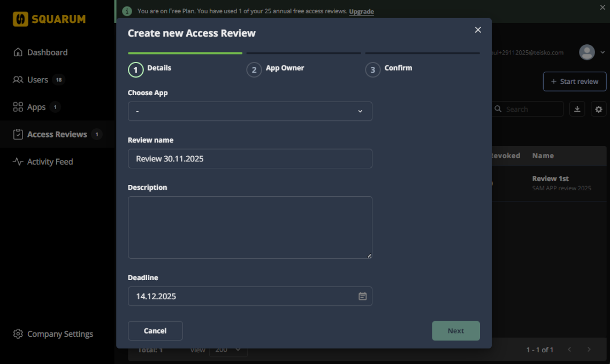
Task: Click the export download icon above the table
Action: pos(577,109)
